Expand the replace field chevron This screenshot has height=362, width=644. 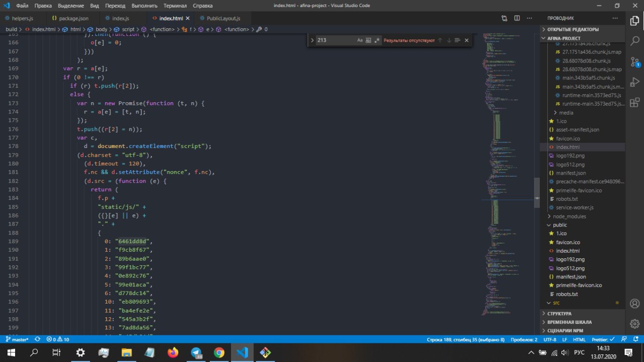312,40
